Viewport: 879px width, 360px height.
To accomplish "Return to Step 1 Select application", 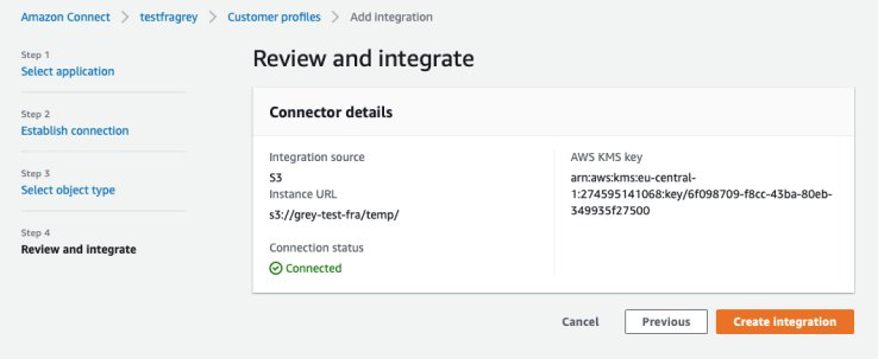I will (68, 71).
